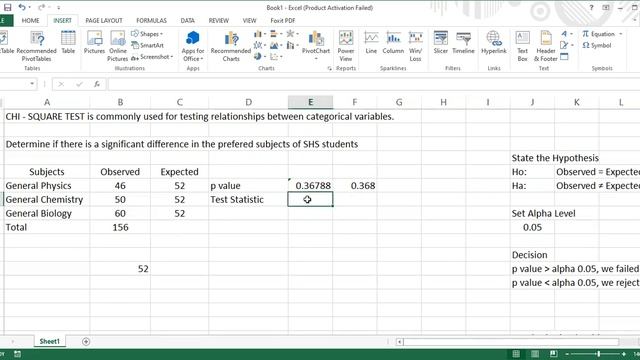Click the zoom slider handle
This screenshot has width=640, height=360.
(x=598, y=354)
